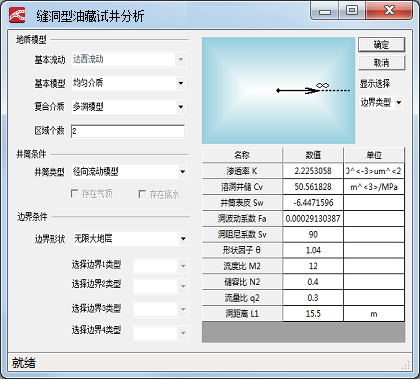The image size is (420, 380).
Task: Click the 洞距离 L1 value cell
Action: point(313,314)
